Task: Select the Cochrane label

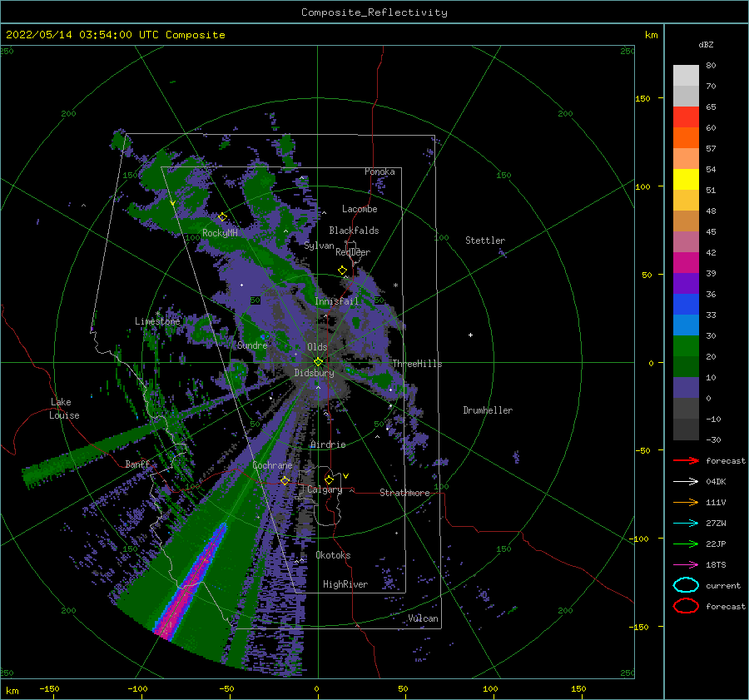Action: (272, 465)
